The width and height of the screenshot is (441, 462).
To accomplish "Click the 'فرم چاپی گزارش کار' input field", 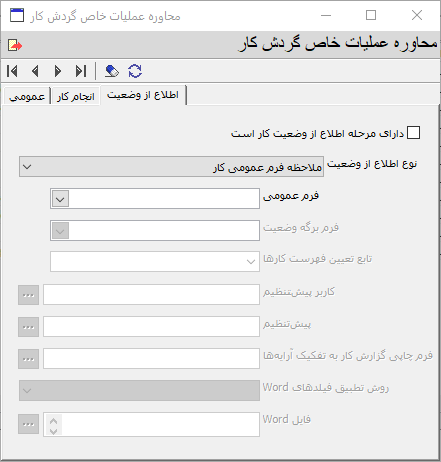I will [151, 359].
